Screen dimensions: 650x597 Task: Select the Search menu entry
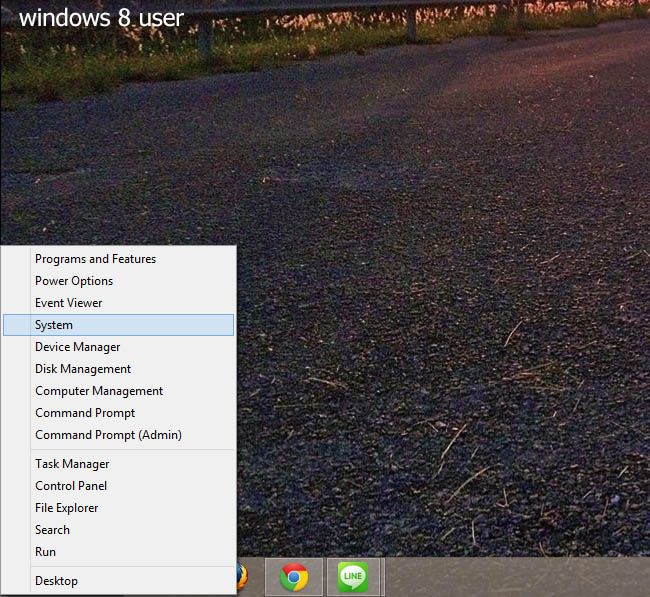pos(119,530)
